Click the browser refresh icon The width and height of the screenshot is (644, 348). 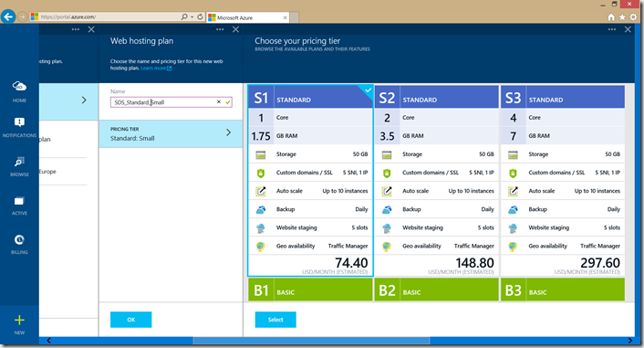tap(200, 16)
